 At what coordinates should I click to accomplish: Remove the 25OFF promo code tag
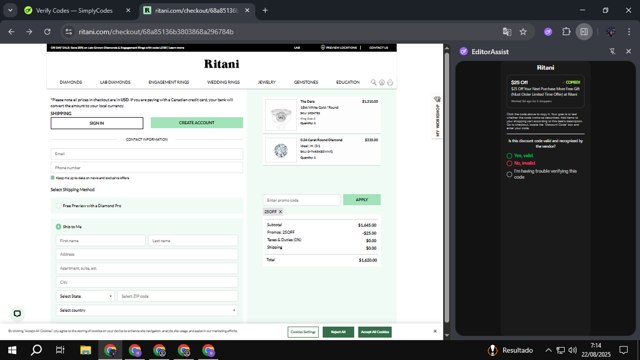pos(280,212)
